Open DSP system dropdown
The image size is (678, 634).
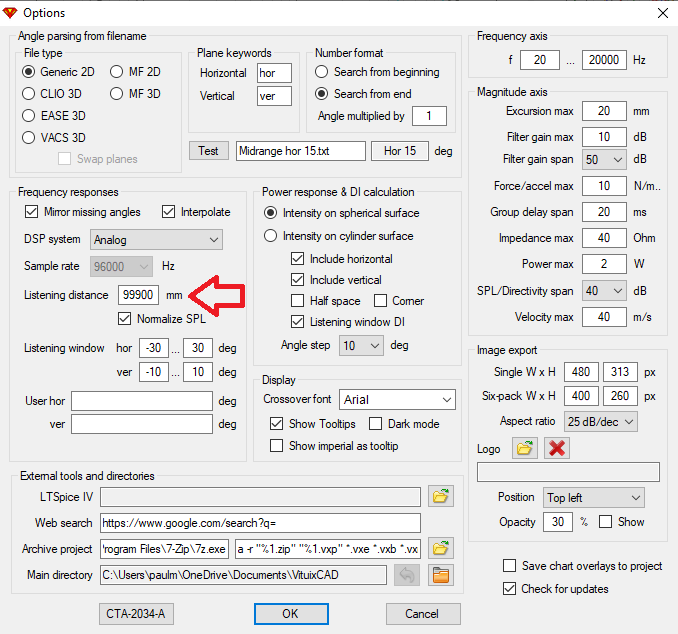157,240
